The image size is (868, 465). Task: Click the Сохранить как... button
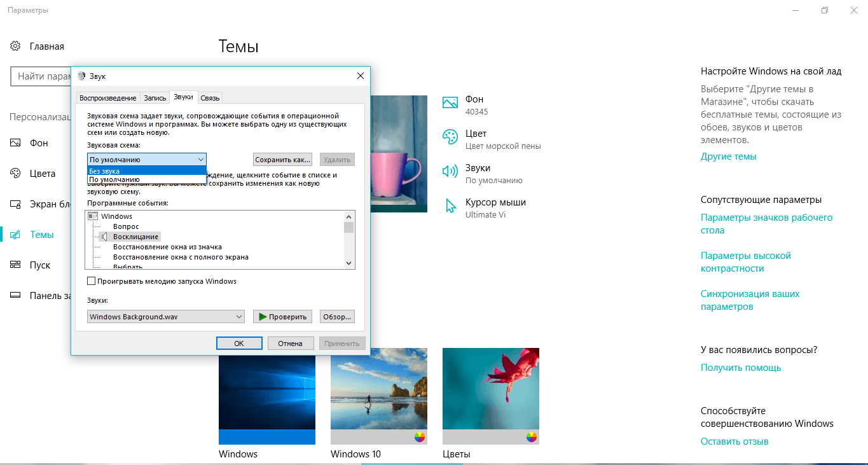(283, 160)
